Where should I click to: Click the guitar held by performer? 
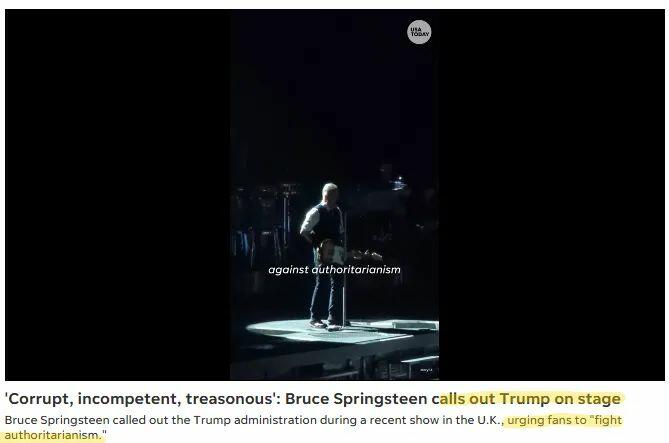tap(346, 254)
